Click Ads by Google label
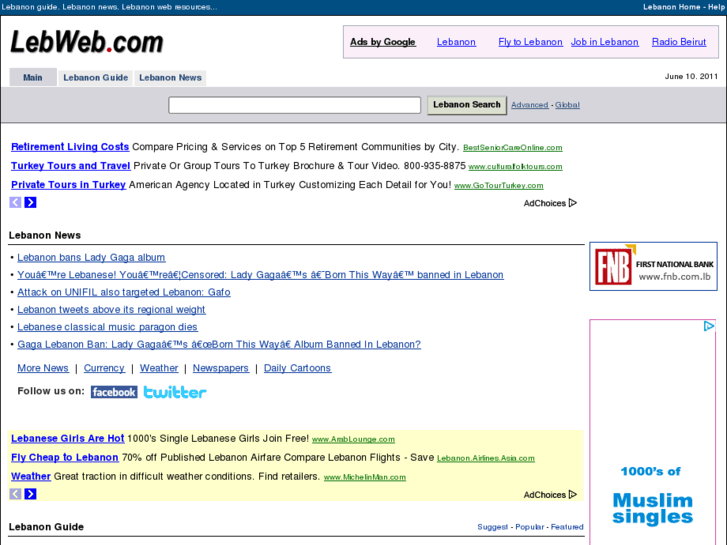Image resolution: width=727 pixels, height=545 pixels. tap(383, 42)
